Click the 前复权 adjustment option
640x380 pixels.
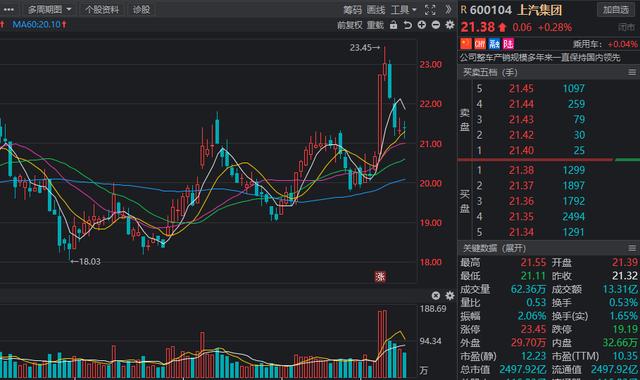click(x=349, y=25)
